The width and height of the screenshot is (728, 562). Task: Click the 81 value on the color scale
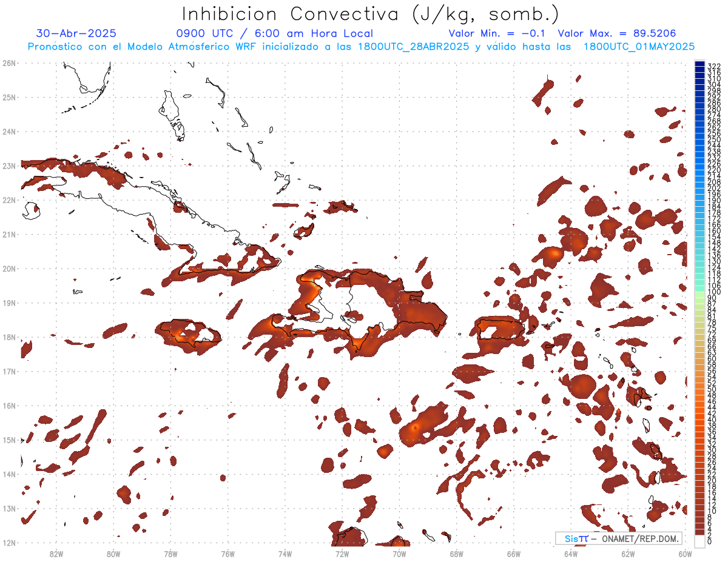(712, 316)
